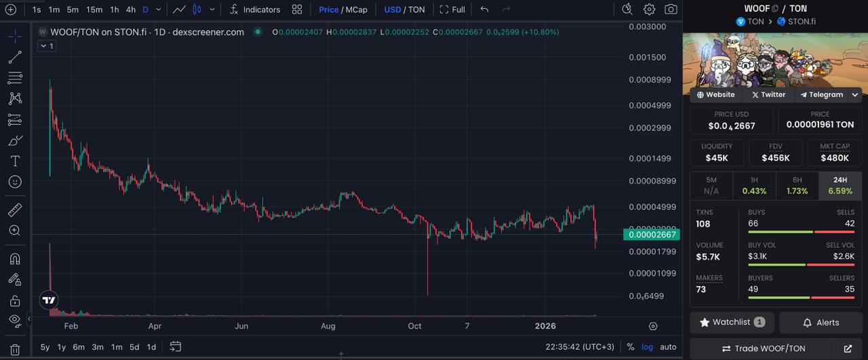Set the date range to 6m
This screenshot has height=360, width=868.
click(79, 346)
